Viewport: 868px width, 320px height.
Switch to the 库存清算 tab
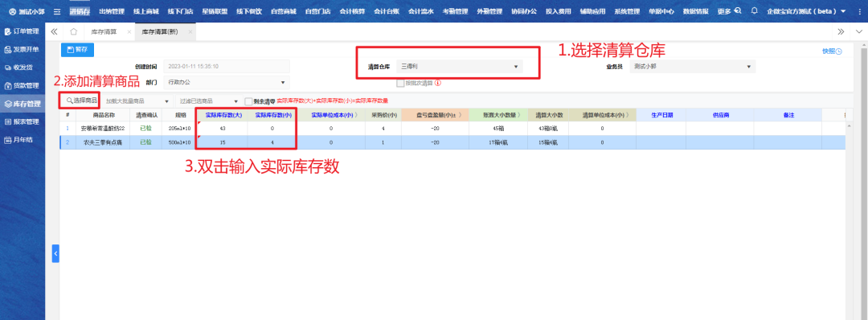pyautogui.click(x=104, y=32)
